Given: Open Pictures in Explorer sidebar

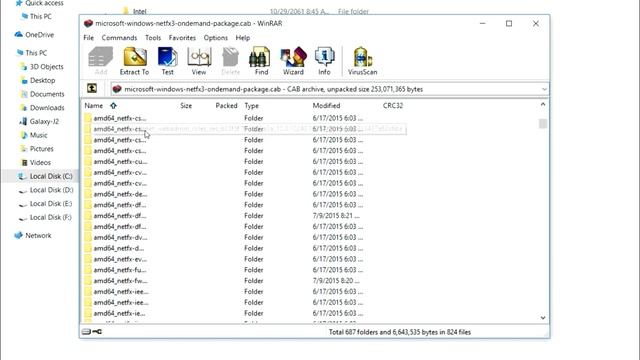Looking at the screenshot, I should point(37,149).
